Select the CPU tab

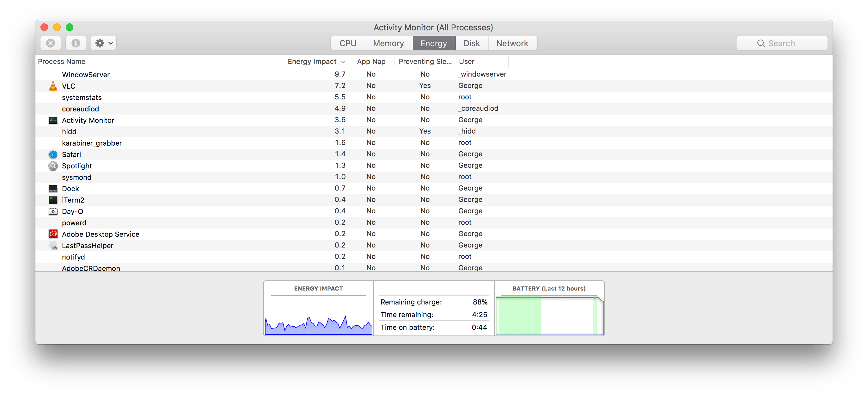(x=347, y=43)
